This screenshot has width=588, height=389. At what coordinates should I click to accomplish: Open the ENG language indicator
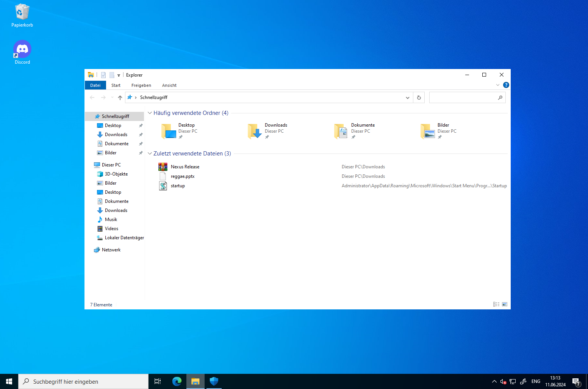coord(536,381)
